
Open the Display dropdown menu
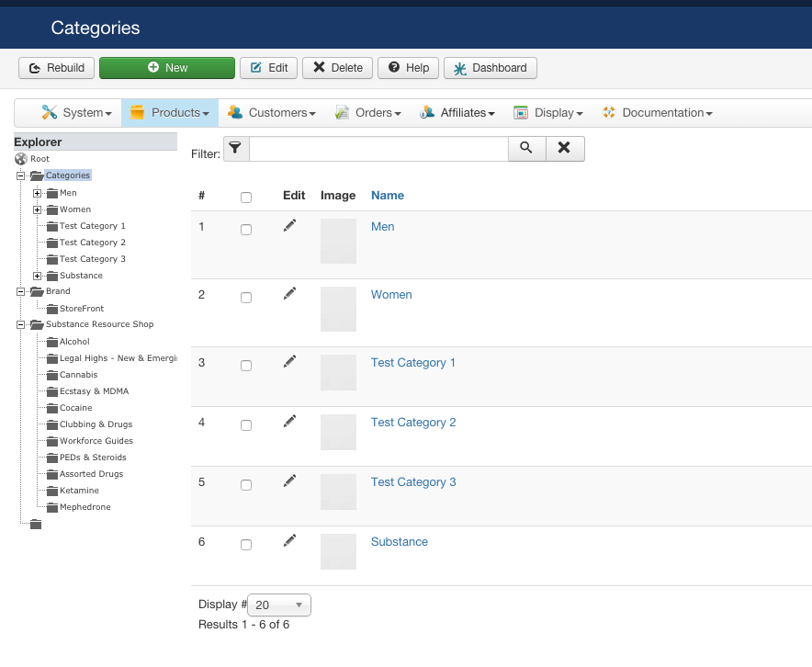pyautogui.click(x=548, y=112)
